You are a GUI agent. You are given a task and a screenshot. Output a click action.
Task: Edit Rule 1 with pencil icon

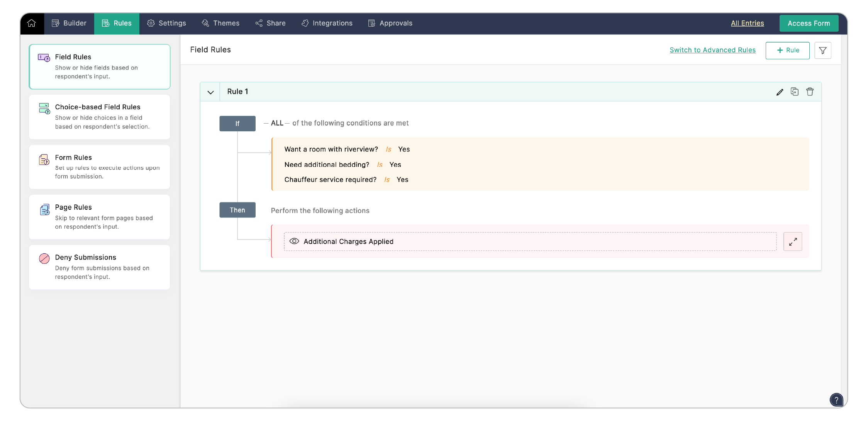click(x=780, y=92)
